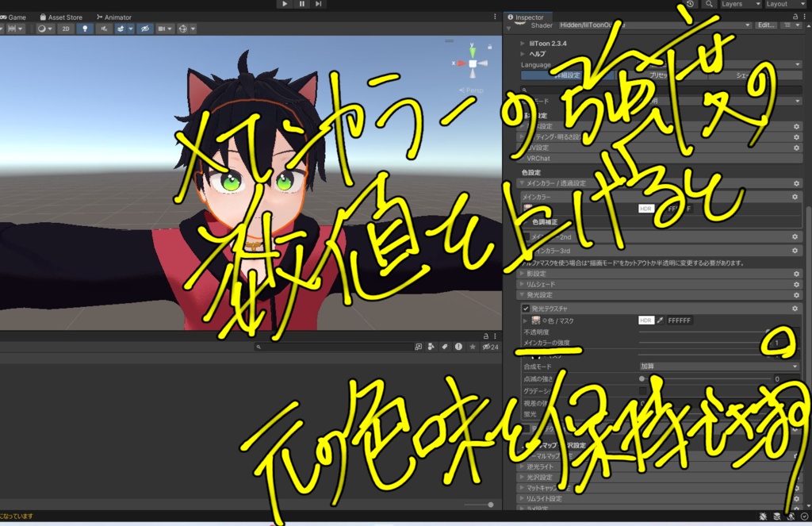812x526 pixels.
Task: Open the Layout dropdown
Action: [785, 4]
